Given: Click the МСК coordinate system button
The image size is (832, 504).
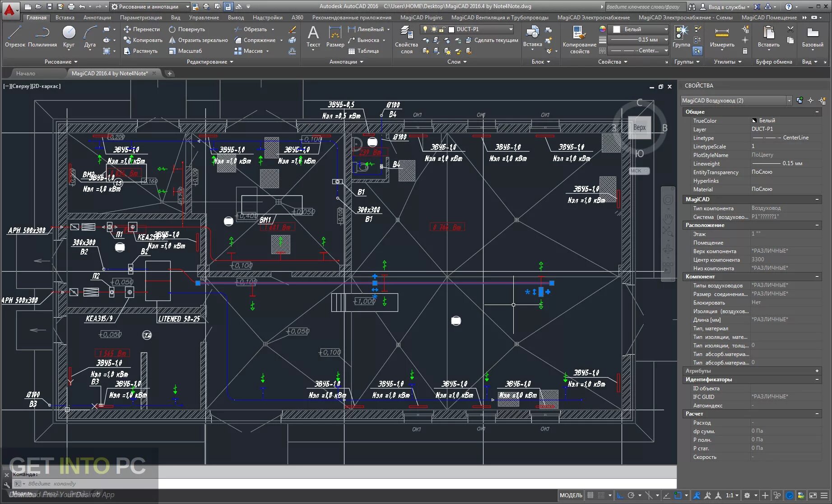Looking at the screenshot, I should (x=638, y=171).
